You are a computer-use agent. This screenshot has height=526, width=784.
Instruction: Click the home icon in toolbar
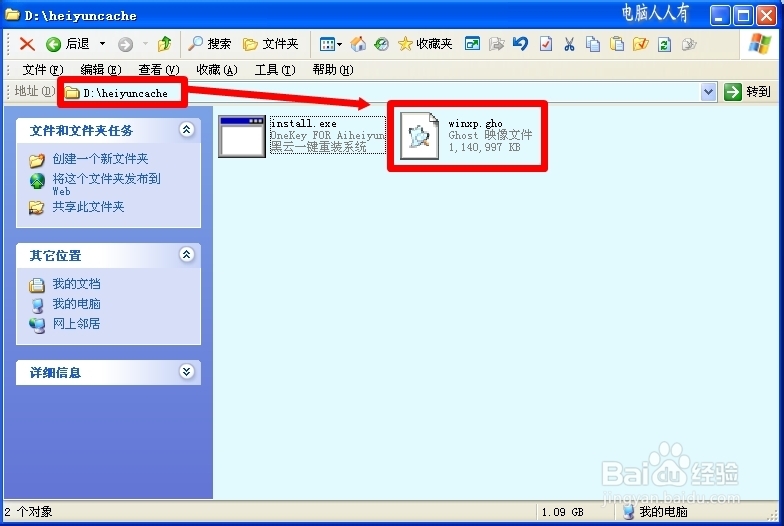pos(358,44)
